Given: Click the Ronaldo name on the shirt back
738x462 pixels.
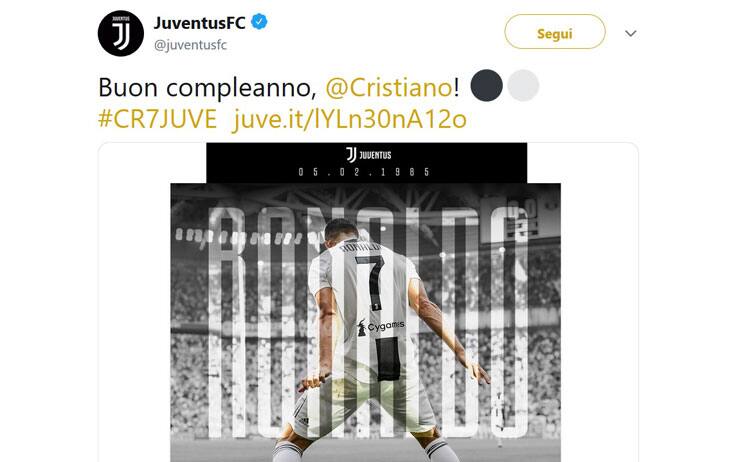Looking at the screenshot, I should [x=360, y=247].
